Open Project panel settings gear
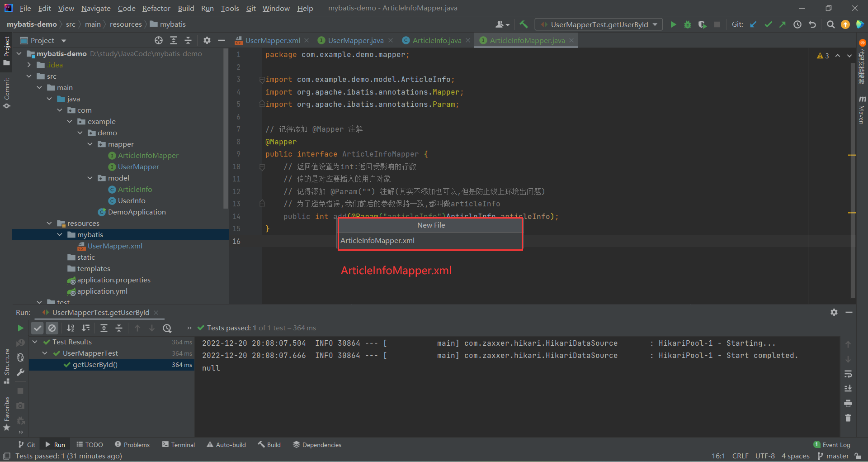This screenshot has width=868, height=462. [x=207, y=40]
